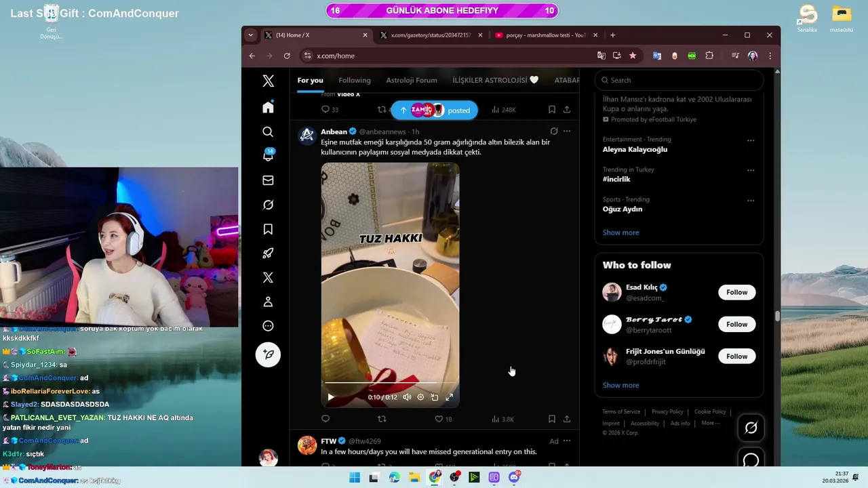The height and width of the screenshot is (488, 868).
Task: Click the blue posted new-posts pill
Action: 434,110
